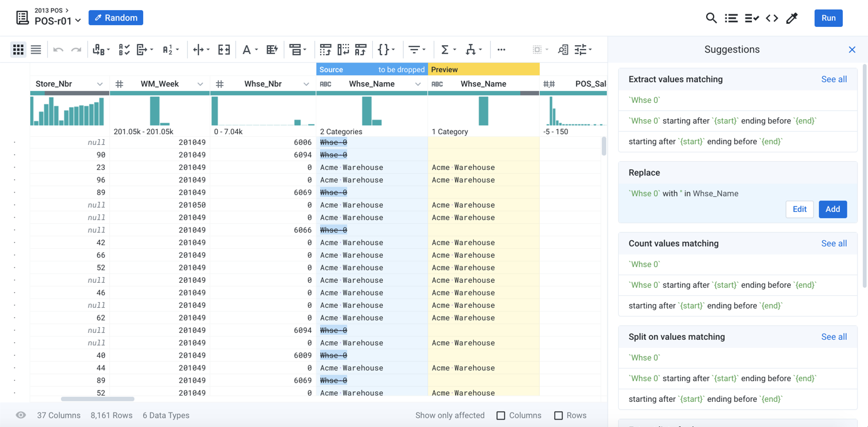
Task: Click the filter rows toolbar icon
Action: coord(414,50)
